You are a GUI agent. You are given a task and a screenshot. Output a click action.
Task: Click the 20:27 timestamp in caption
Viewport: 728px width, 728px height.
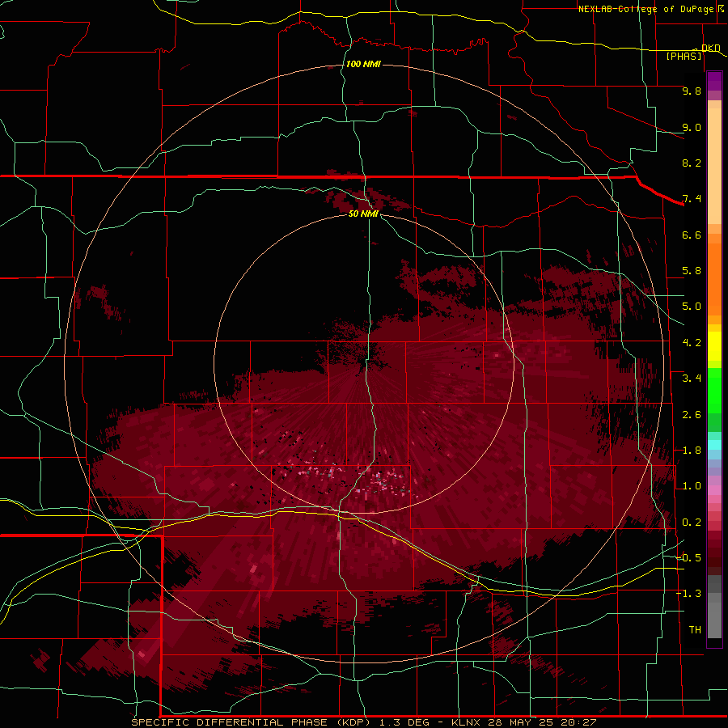pyautogui.click(x=578, y=722)
